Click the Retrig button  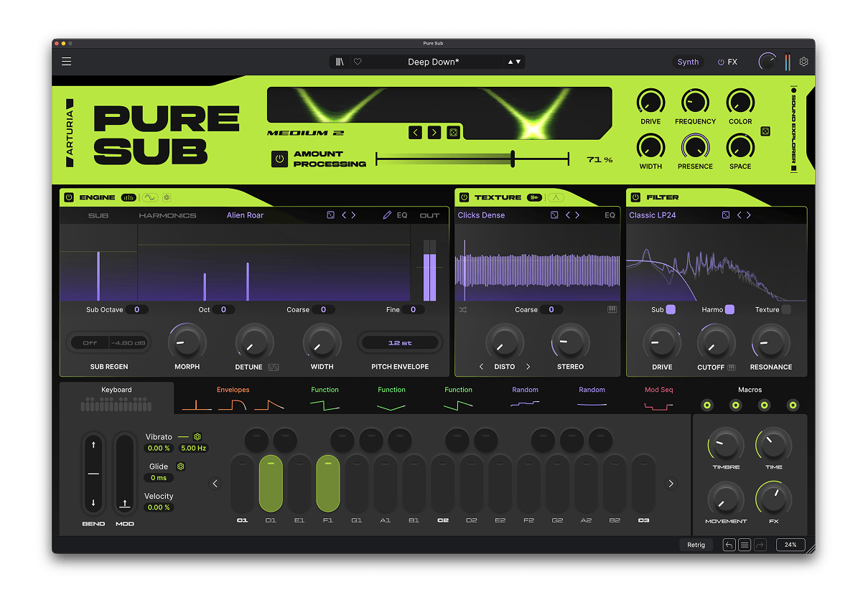(x=696, y=545)
